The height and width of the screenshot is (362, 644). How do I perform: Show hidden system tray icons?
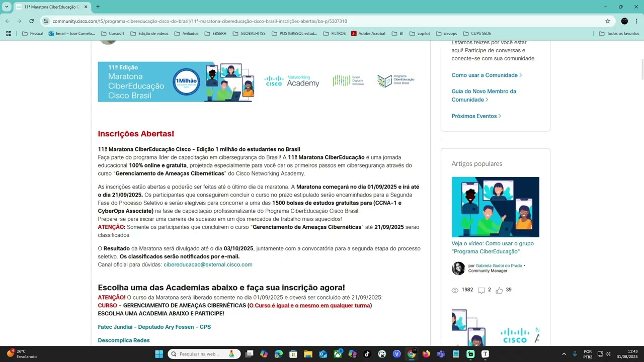pos(564,354)
